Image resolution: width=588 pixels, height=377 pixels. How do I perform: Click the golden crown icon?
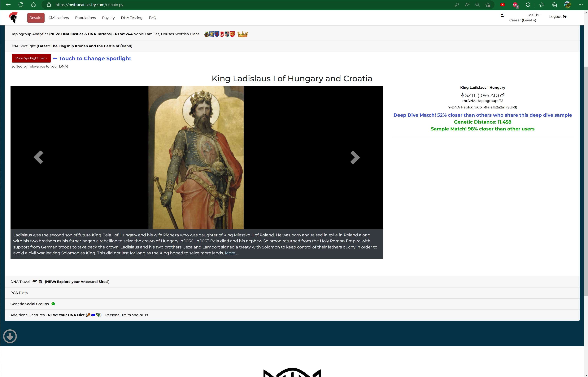pyautogui.click(x=243, y=34)
